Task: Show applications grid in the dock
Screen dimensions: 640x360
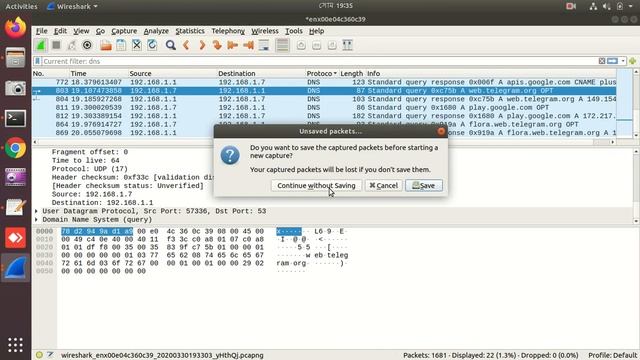Action: (x=16, y=345)
